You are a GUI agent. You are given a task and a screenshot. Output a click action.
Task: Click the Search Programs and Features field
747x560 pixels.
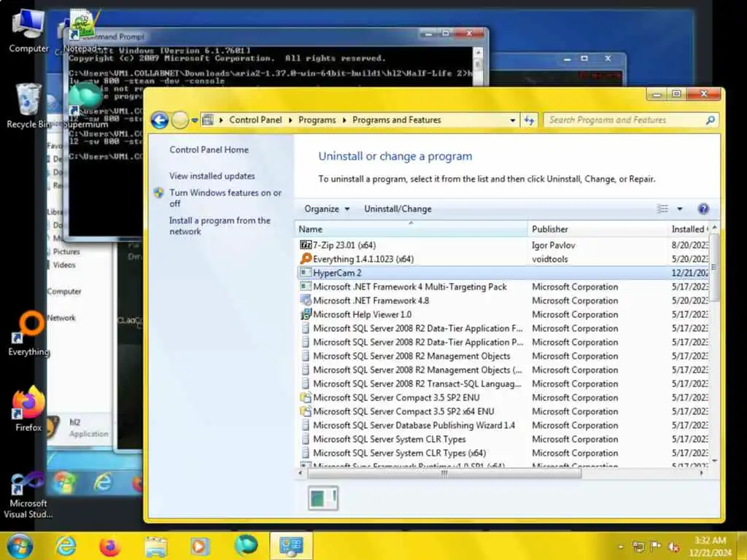pos(631,120)
